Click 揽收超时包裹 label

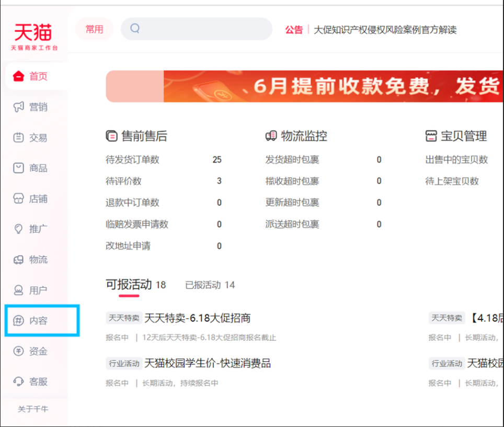292,181
